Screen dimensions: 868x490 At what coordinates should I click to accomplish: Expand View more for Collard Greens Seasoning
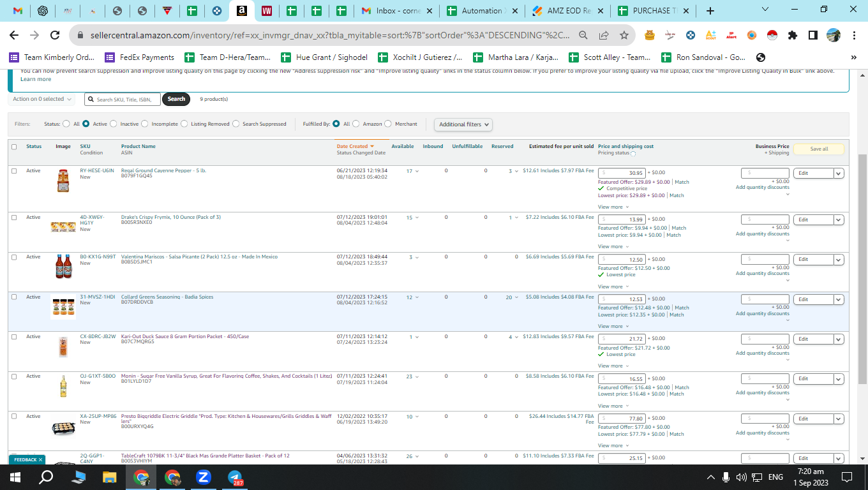tap(613, 326)
